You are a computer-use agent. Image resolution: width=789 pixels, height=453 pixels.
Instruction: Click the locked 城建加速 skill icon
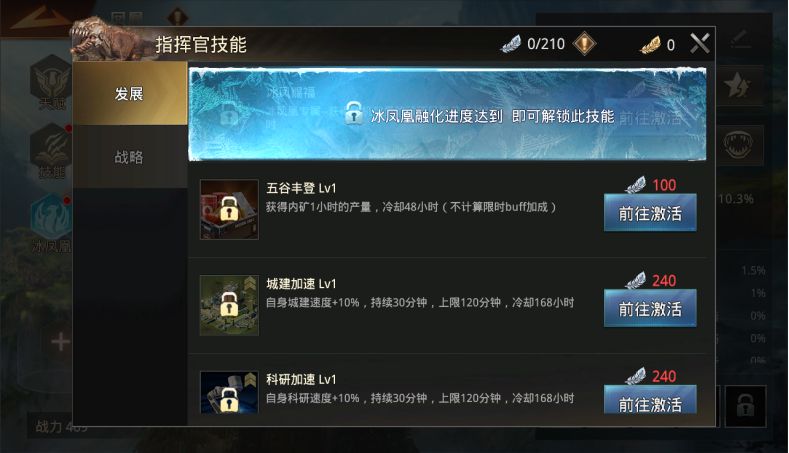229,305
